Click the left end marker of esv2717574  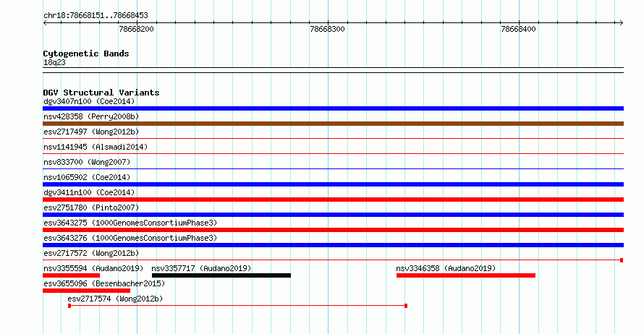point(69,306)
